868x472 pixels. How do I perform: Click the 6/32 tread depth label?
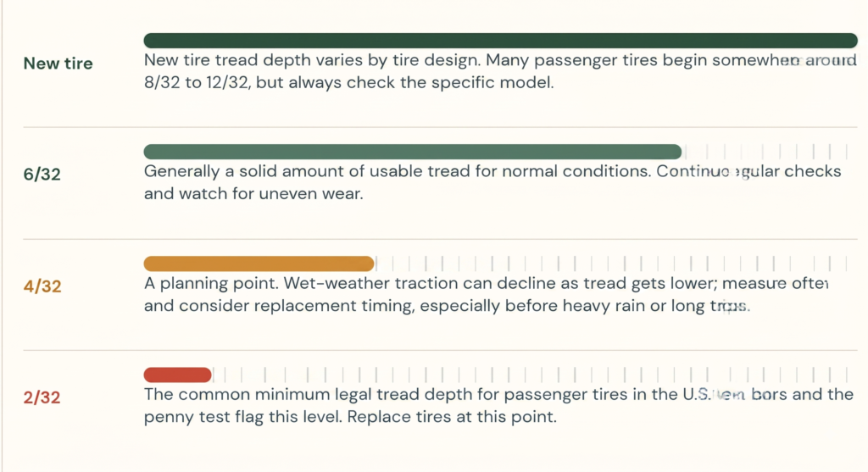(42, 175)
